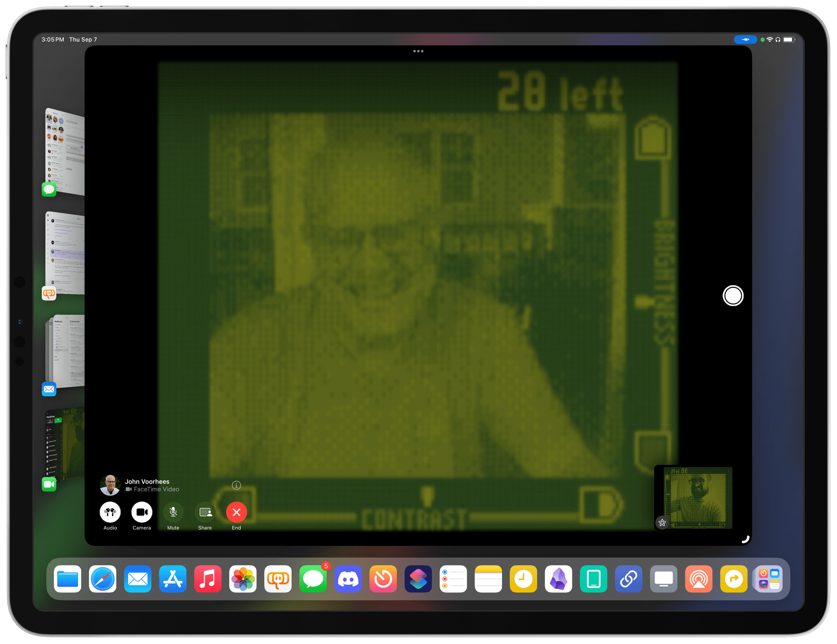
Task: Tap the battery indicator in status bar
Action: tap(789, 40)
